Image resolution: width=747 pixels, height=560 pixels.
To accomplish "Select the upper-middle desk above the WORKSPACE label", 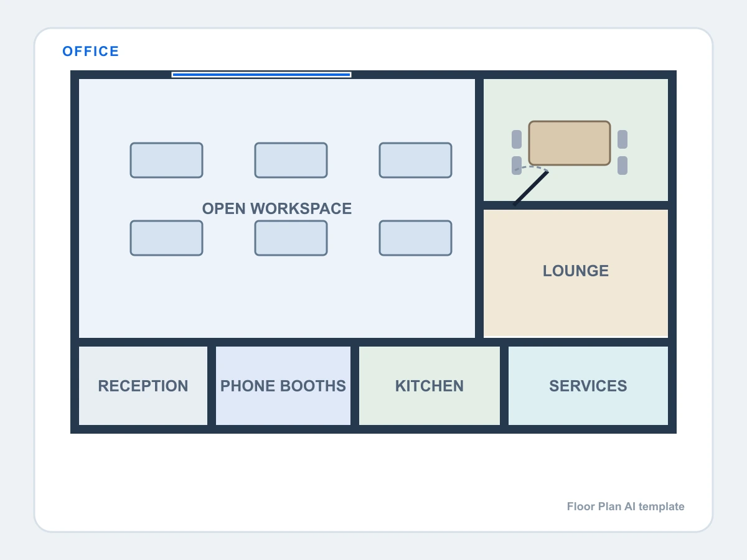I will pos(291,160).
